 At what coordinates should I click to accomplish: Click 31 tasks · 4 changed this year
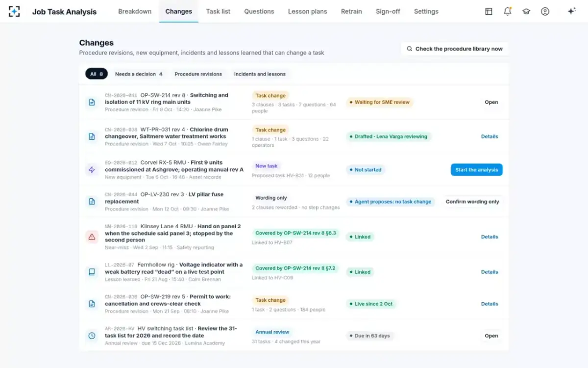tap(286, 342)
